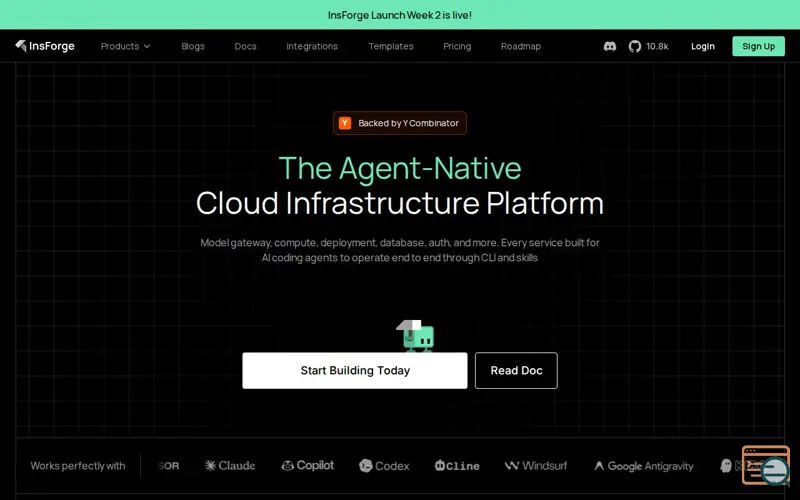This screenshot has width=800, height=500.
Task: Click the Backed by Y Combinator badge
Action: [399, 123]
